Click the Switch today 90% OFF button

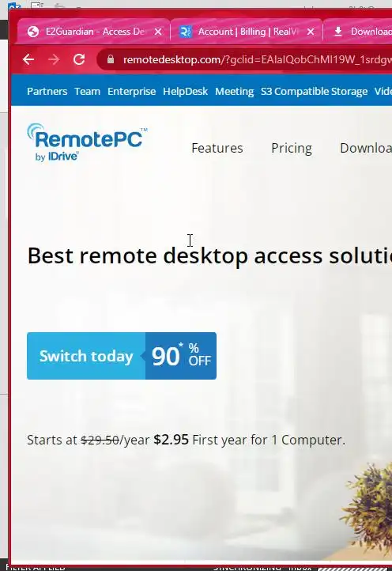tap(122, 356)
